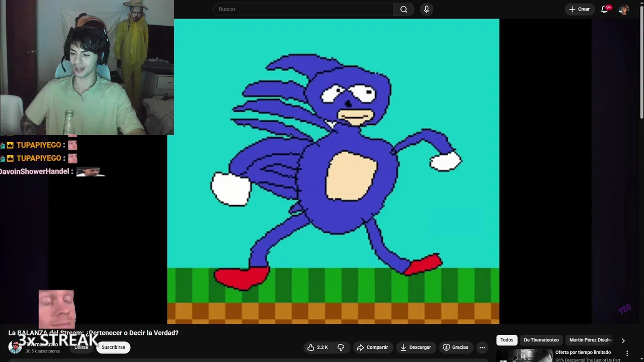This screenshot has height=362, width=644.
Task: Click Suscribirse button
Action: 113,347
